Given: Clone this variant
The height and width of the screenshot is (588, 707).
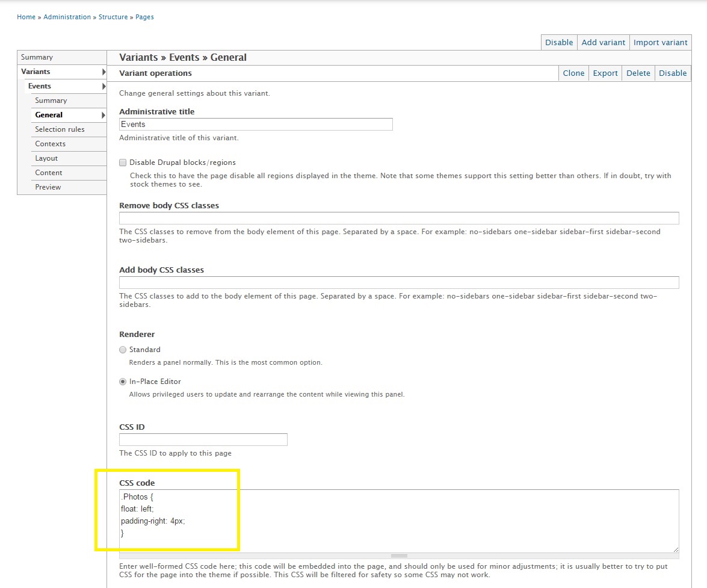Looking at the screenshot, I should click(x=573, y=73).
